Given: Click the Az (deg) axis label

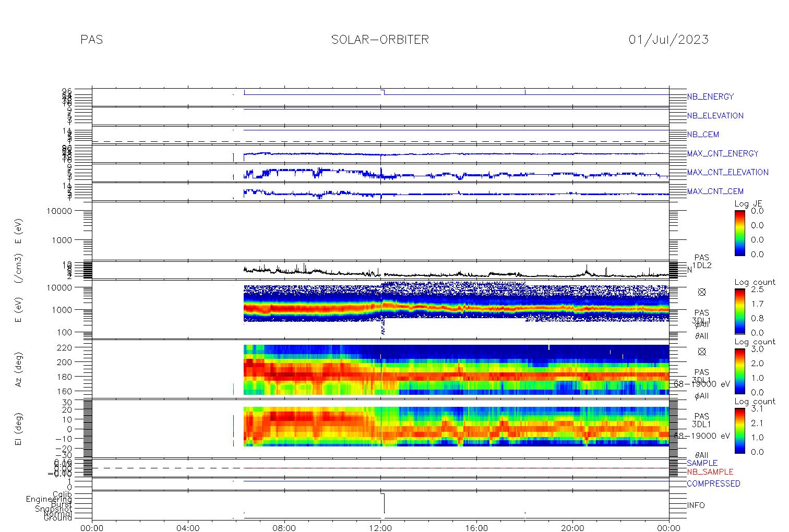Looking at the screenshot, I should 19,369.
